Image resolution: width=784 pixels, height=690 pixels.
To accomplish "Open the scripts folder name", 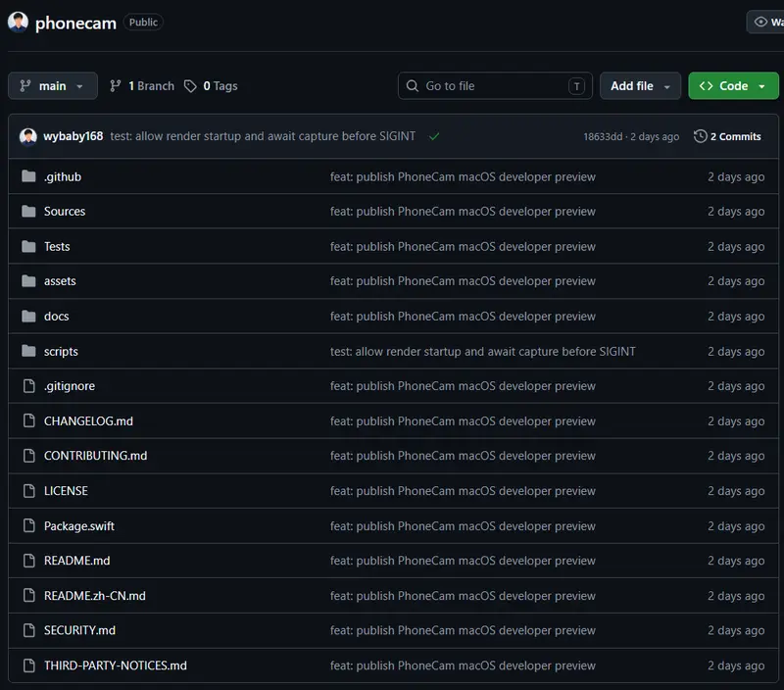I will [61, 351].
